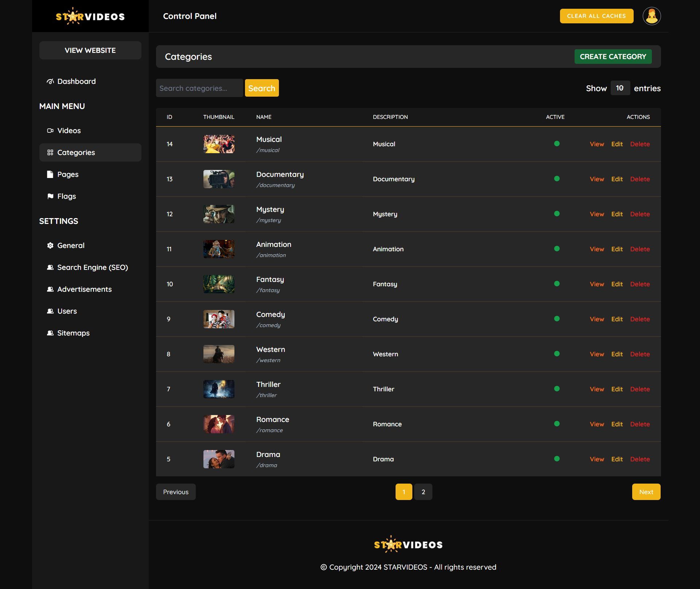Toggle active status dot for Drama
700x589 pixels.
(557, 459)
